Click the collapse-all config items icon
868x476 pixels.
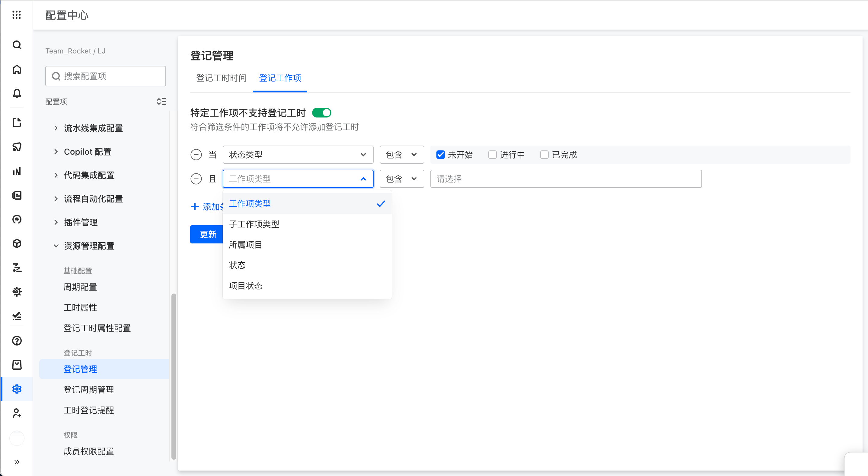click(x=161, y=101)
